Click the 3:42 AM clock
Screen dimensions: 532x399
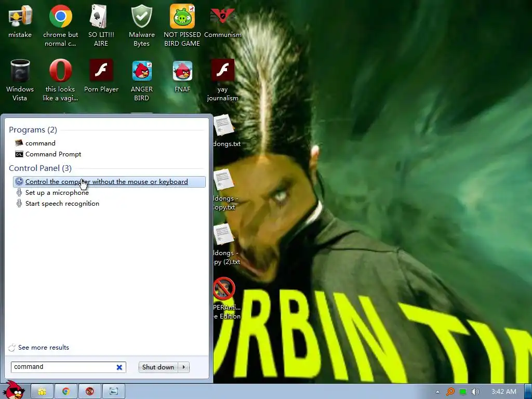pyautogui.click(x=504, y=392)
